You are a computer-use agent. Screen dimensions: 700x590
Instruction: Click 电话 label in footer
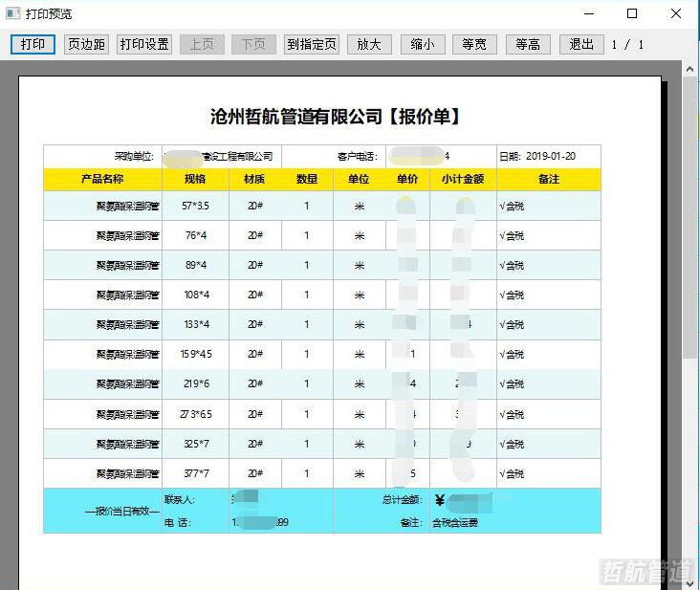tap(178, 522)
